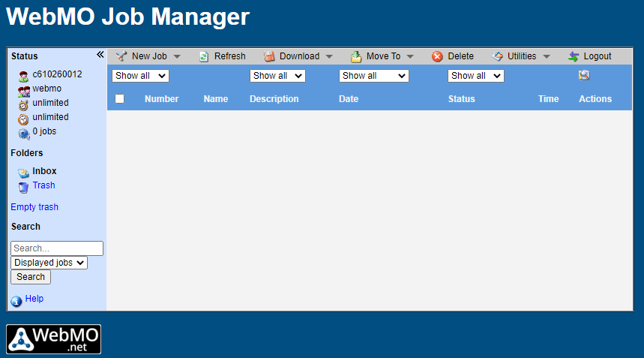The width and height of the screenshot is (644, 358).
Task: Open the Show all filter above Status
Action: pyautogui.click(x=475, y=76)
